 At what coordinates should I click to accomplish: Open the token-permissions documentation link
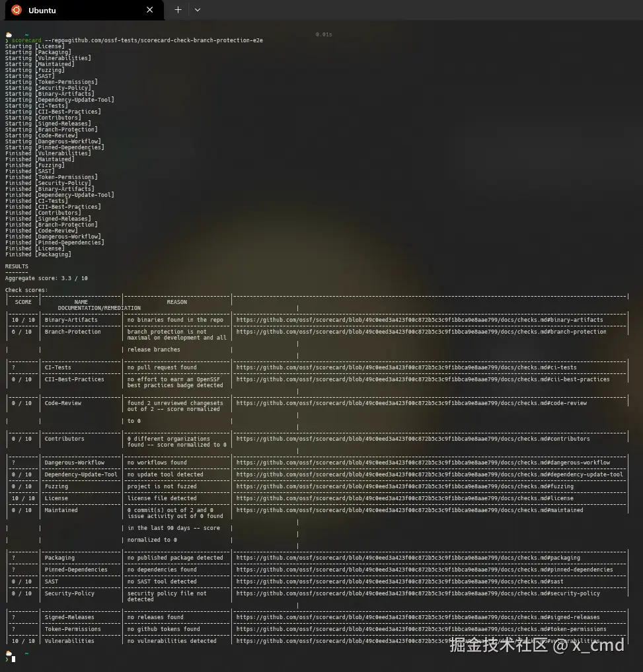431,628
